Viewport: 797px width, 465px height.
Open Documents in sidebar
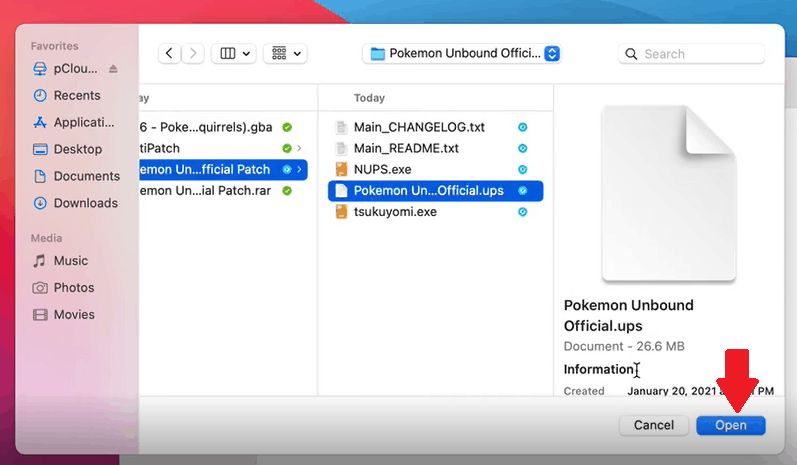[76, 176]
